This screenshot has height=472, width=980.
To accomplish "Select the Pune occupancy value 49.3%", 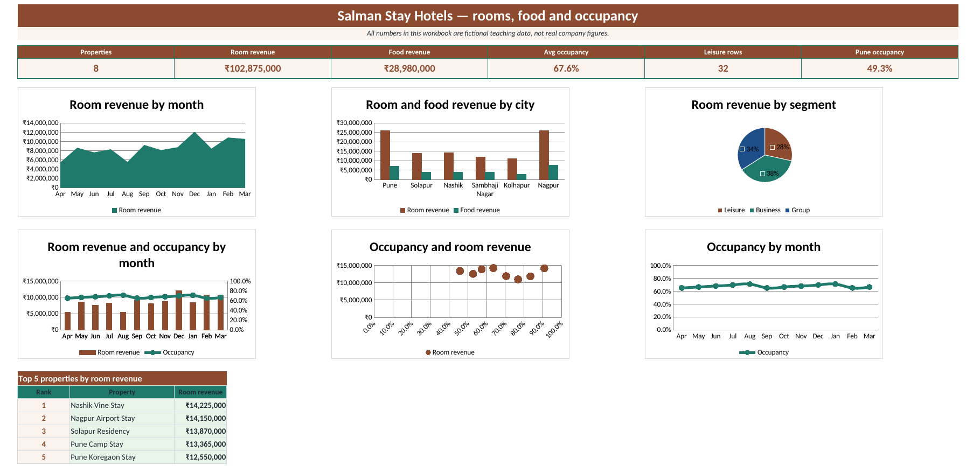I will click(x=880, y=68).
